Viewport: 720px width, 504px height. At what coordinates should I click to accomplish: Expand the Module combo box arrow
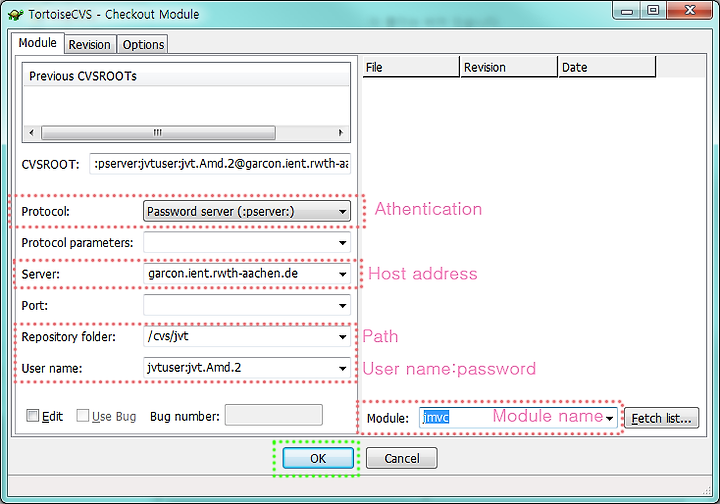click(610, 418)
